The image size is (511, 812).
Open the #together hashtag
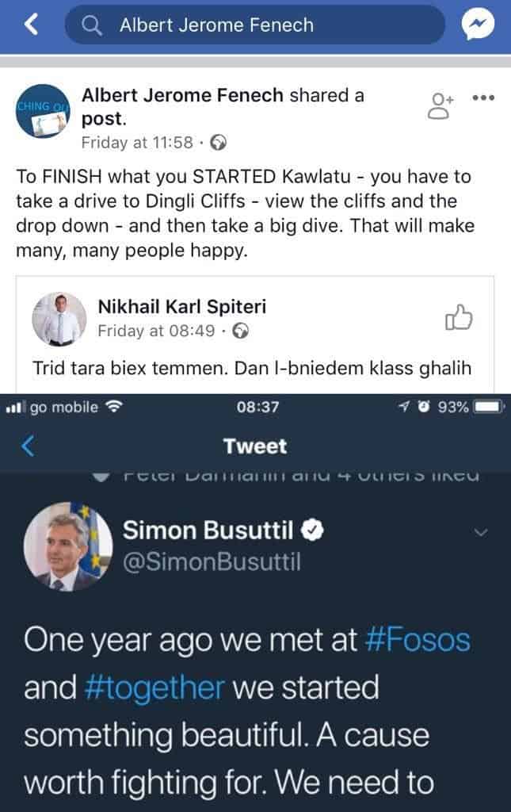click(154, 687)
